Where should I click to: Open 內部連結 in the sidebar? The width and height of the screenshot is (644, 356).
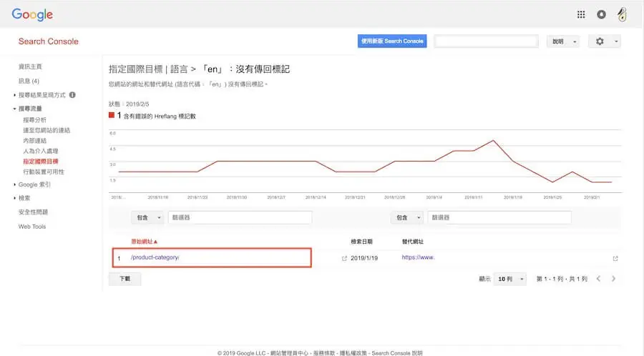pyautogui.click(x=34, y=140)
